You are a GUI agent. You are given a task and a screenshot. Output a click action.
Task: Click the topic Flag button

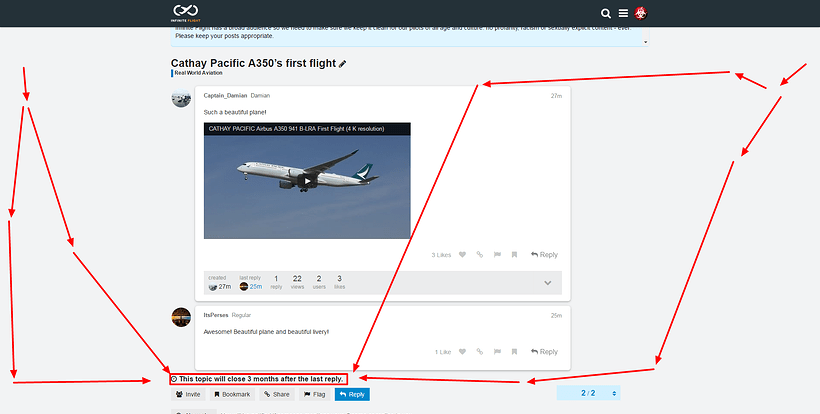(314, 394)
